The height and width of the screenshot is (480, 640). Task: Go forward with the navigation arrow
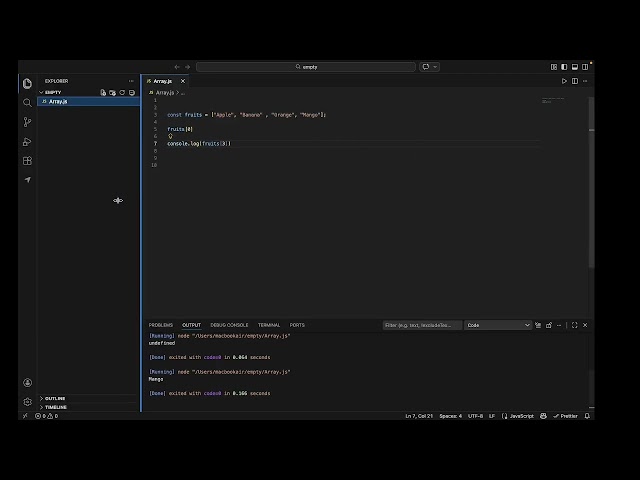point(187,67)
